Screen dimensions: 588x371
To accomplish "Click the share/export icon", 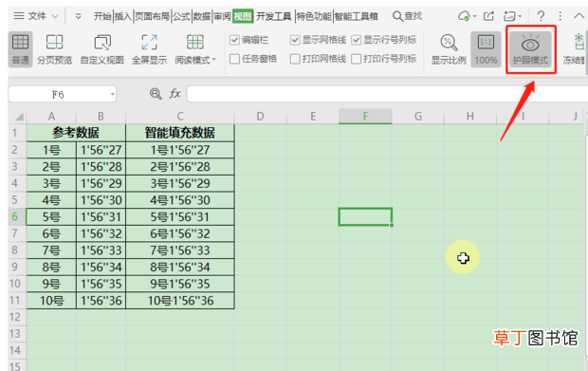I will [x=488, y=16].
